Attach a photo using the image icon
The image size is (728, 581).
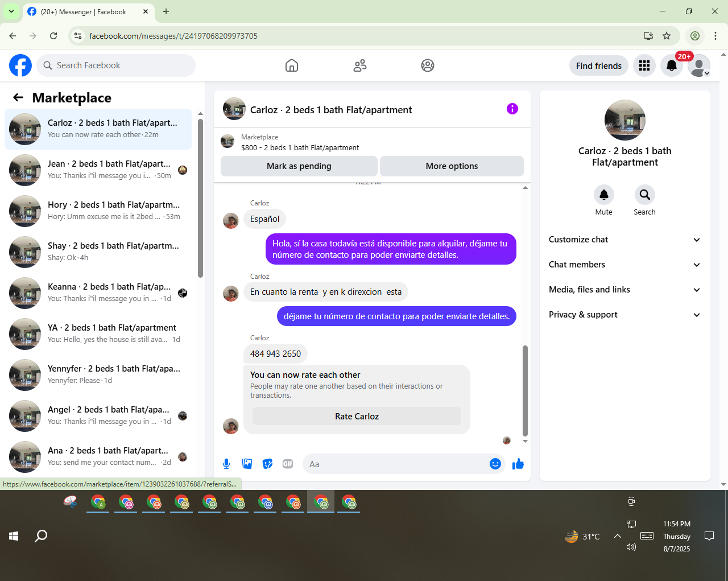pyautogui.click(x=247, y=464)
